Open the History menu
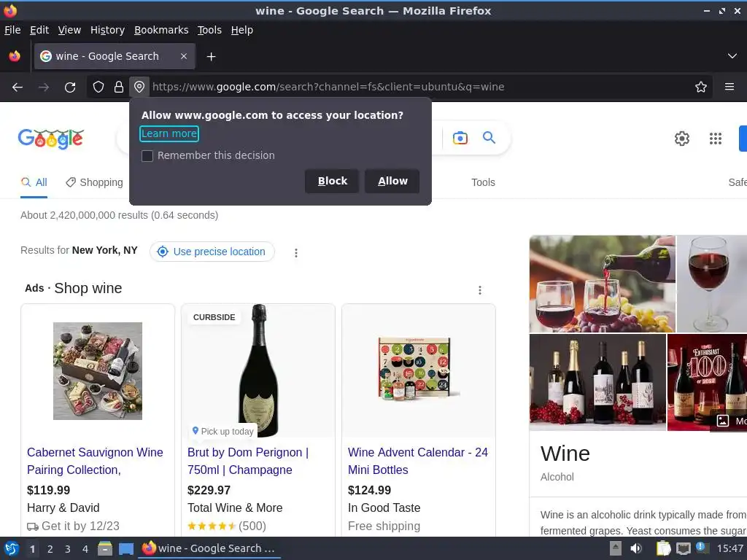Screen dimensions: 747x560 (107, 30)
